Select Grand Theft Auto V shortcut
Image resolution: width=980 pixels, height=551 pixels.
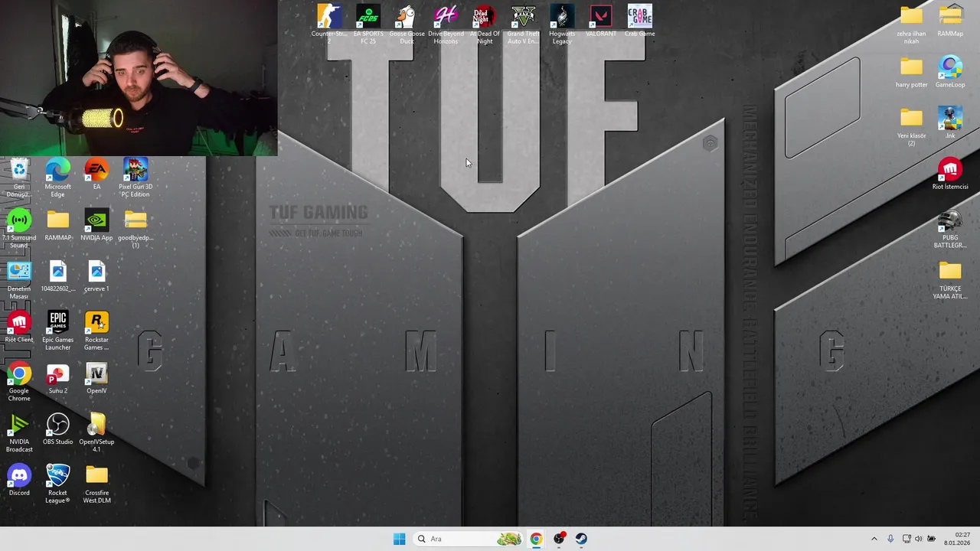[x=523, y=16]
